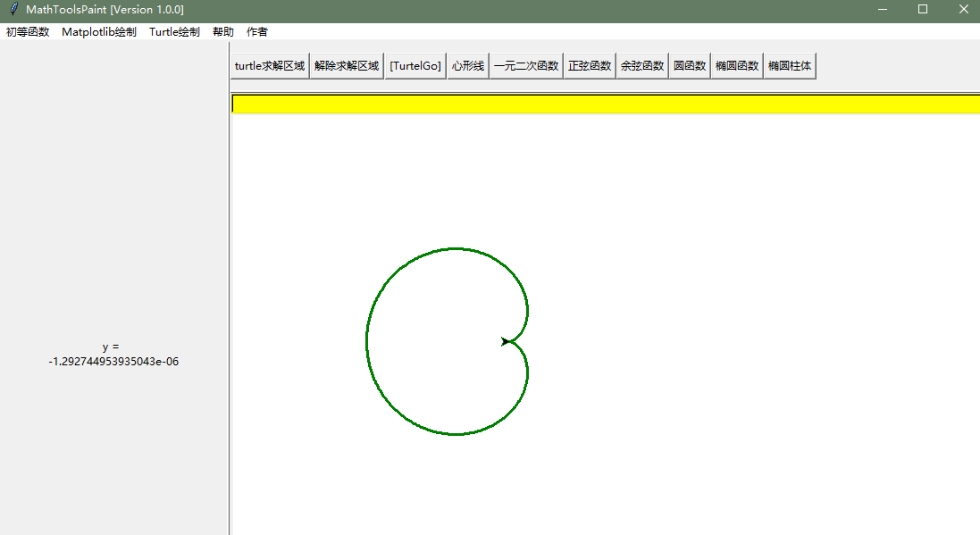980x535 pixels.
Task: Click the turtle arrow cursor on the curve
Action: pyautogui.click(x=505, y=341)
